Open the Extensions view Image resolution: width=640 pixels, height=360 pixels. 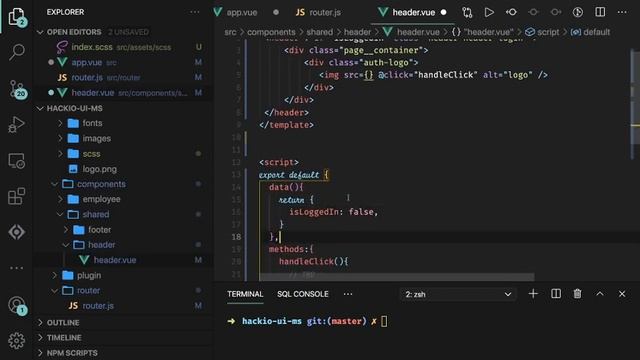[x=16, y=196]
